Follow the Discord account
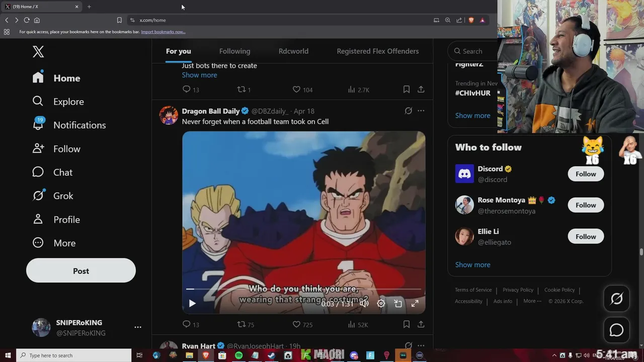This screenshot has height=362, width=644. pos(586,174)
